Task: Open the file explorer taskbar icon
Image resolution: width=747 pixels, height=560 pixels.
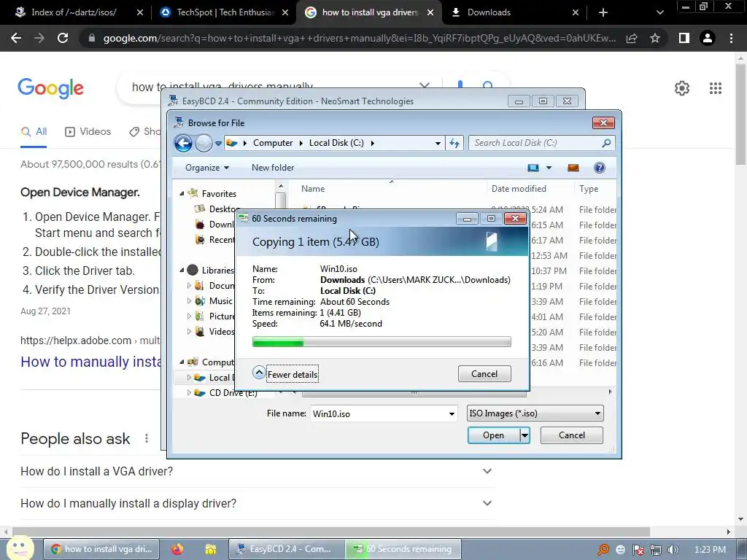Action: 210,549
